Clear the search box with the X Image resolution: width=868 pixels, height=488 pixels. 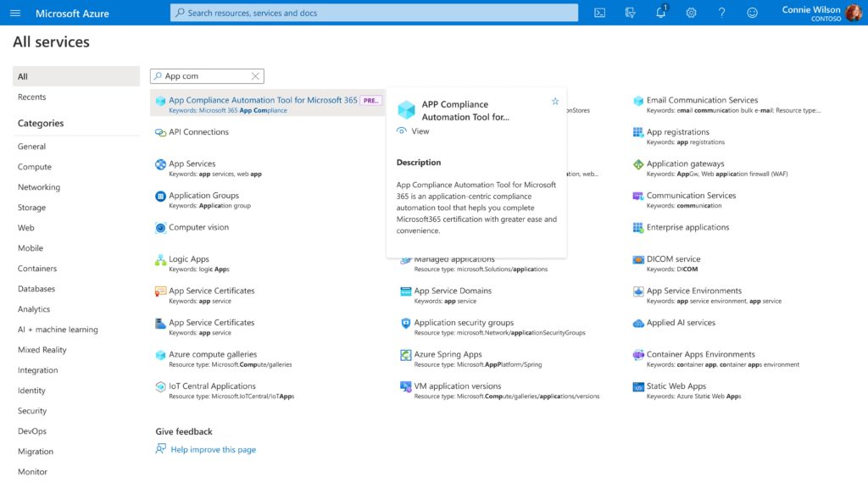(x=254, y=75)
